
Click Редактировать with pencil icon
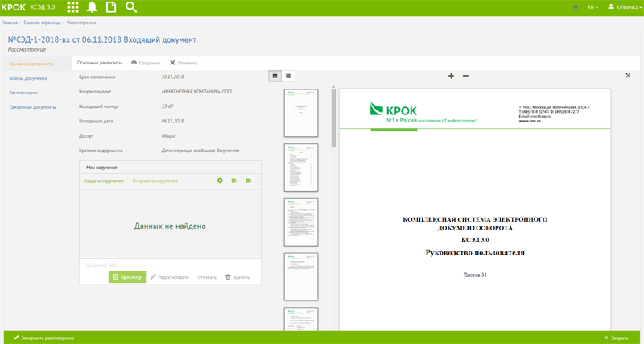pos(169,277)
